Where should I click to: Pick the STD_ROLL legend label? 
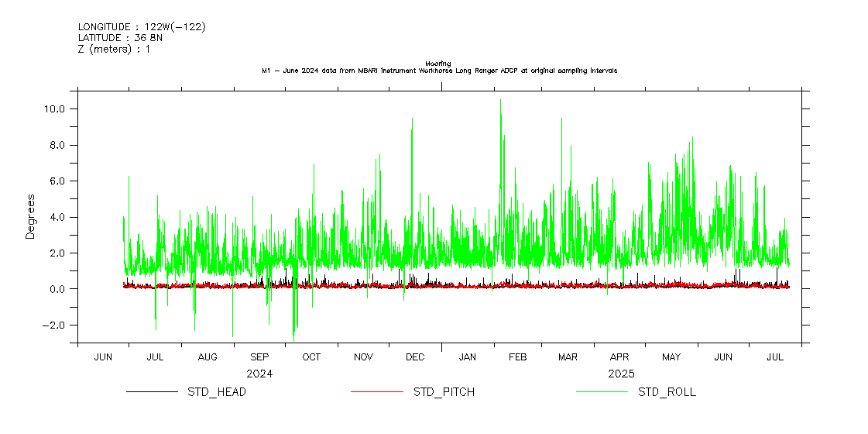click(667, 392)
